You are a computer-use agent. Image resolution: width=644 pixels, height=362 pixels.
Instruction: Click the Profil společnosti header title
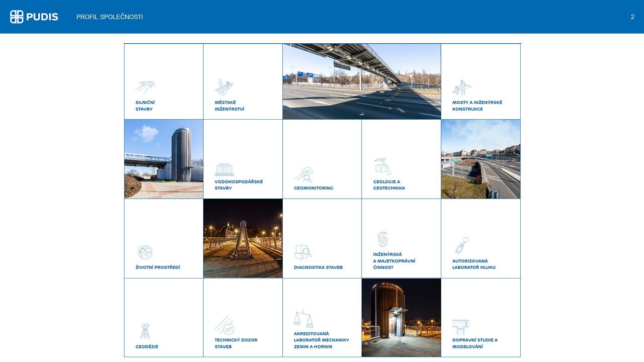[x=110, y=17]
